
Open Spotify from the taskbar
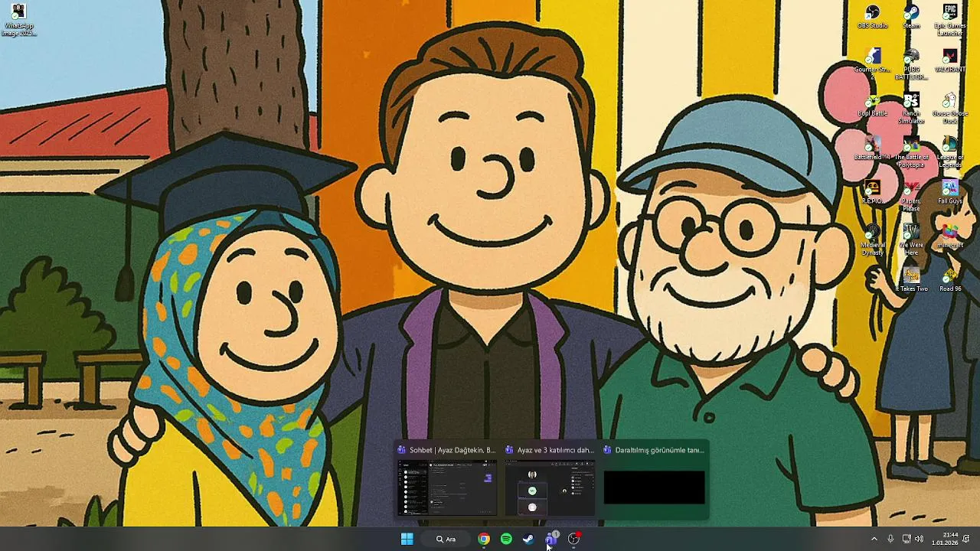pyautogui.click(x=506, y=539)
